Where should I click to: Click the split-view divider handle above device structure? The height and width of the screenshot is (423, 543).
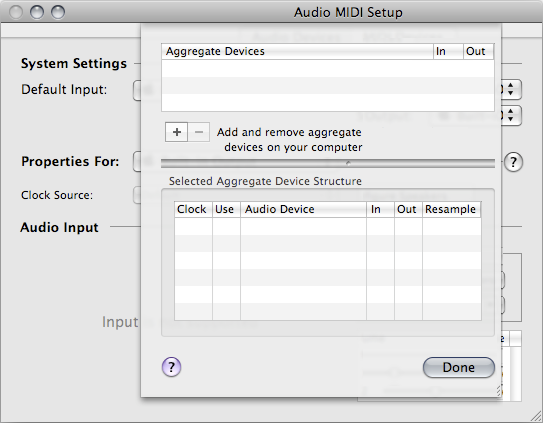(x=348, y=163)
